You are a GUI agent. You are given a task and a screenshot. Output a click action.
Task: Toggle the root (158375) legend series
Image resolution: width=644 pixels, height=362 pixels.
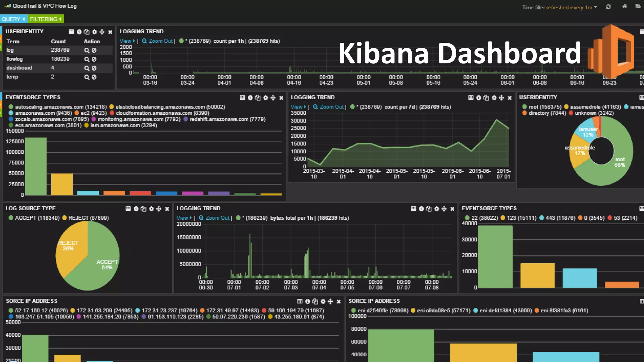(x=542, y=107)
